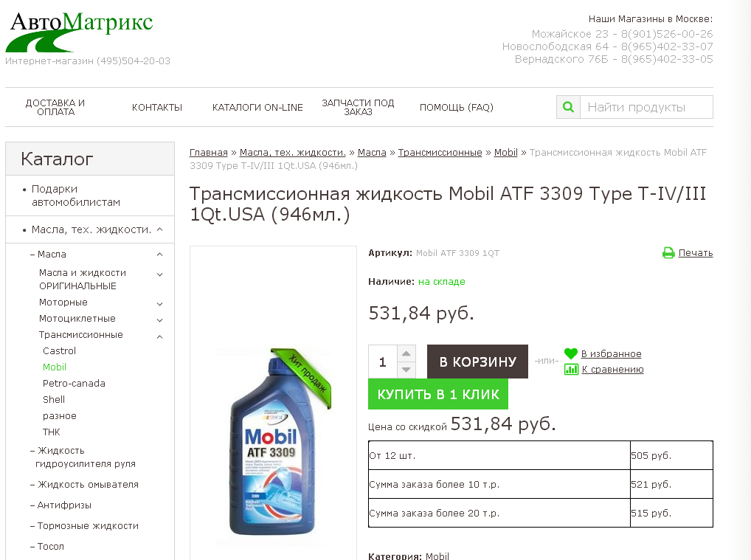
Task: Collapse the Масла, тех. жидкости category
Action: pos(160,229)
